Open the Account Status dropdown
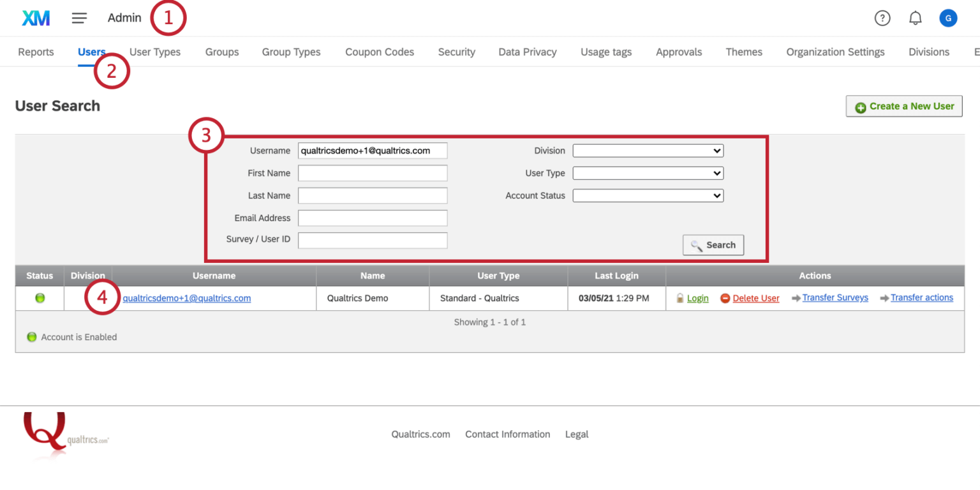The image size is (980, 490). [648, 195]
